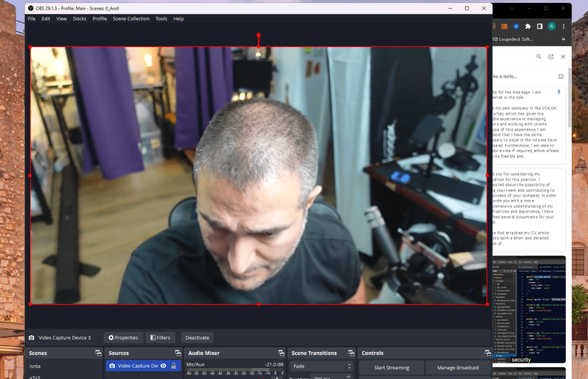
Task: Click the right-middle red resize handle
Action: [487, 175]
